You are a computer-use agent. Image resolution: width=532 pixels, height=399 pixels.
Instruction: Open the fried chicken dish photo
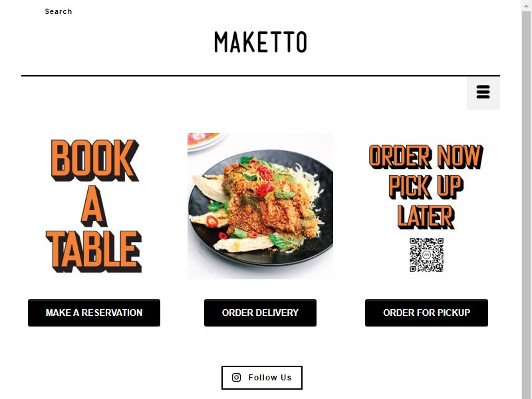click(x=260, y=206)
